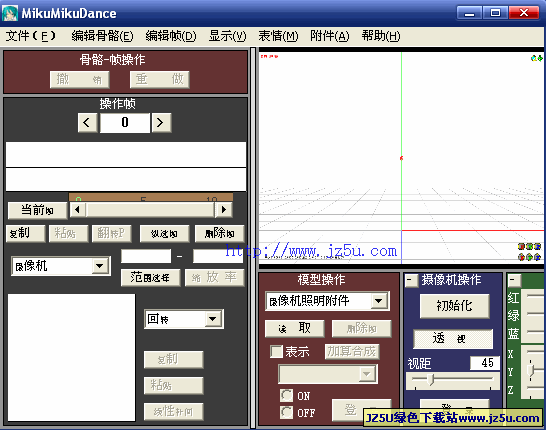Click the red X move icon in viewport
Image resolution: width=546 pixels, height=430 pixels.
521,257
